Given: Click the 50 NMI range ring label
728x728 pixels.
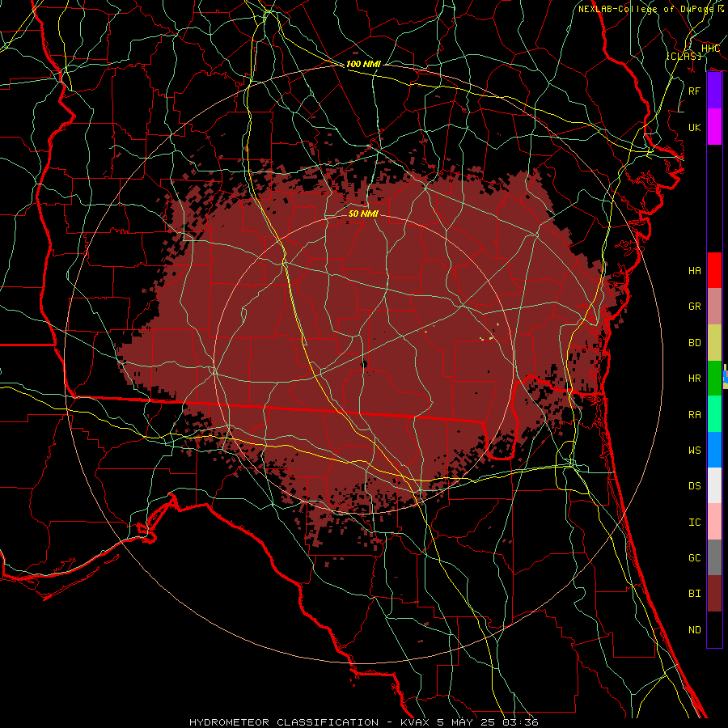Looking at the screenshot, I should tap(363, 214).
